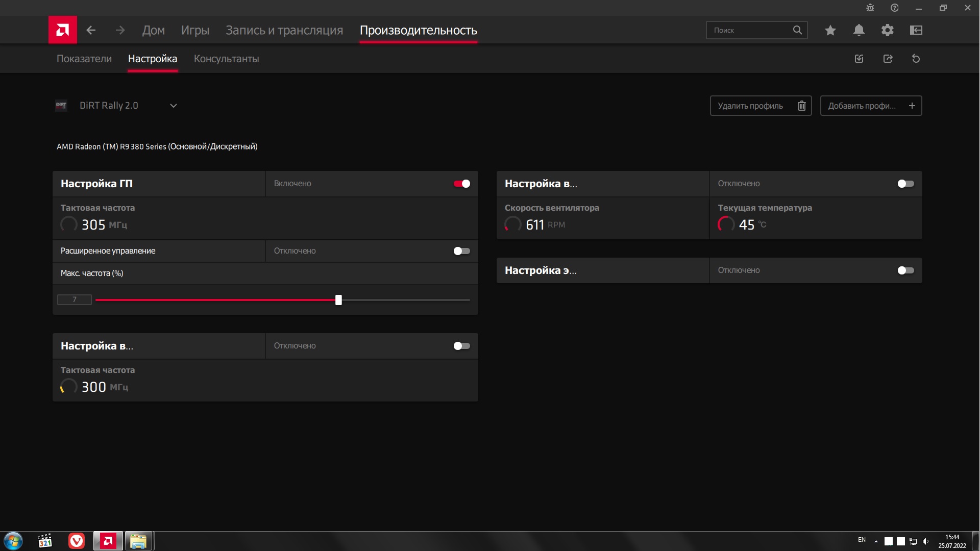This screenshot has width=980, height=551.
Task: Click the export profile share icon
Action: [x=888, y=59]
